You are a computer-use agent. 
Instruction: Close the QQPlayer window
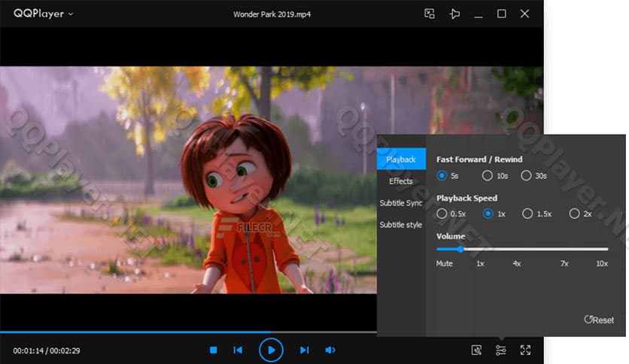pyautogui.click(x=524, y=14)
